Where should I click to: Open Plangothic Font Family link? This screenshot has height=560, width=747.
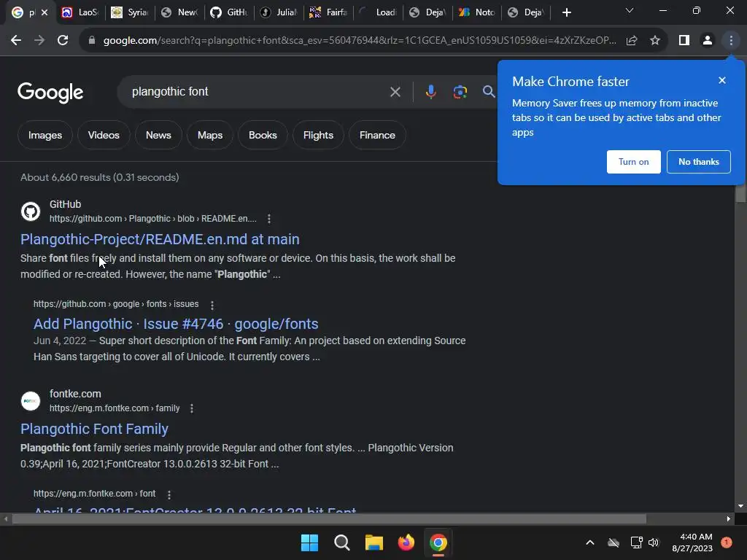[94, 429]
